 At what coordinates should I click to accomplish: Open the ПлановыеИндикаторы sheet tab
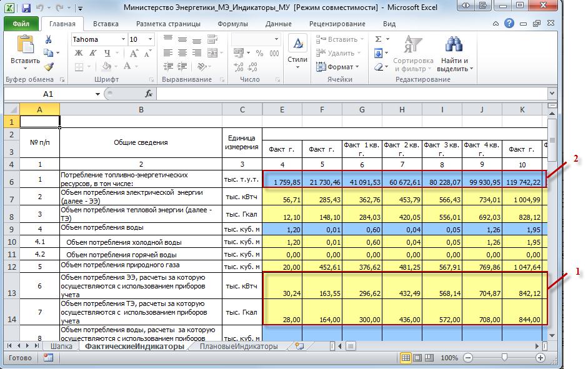[239, 346]
